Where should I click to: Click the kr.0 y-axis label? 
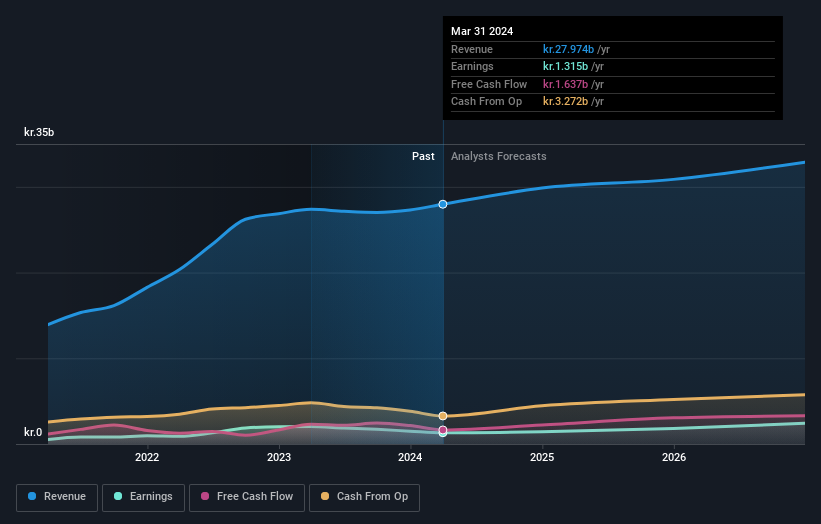pos(33,432)
